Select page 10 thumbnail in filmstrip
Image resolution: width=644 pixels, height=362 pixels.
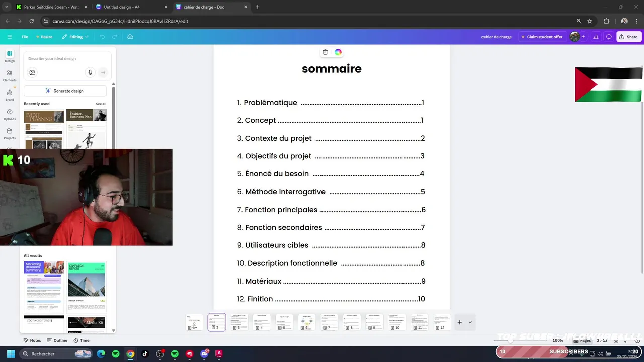coord(397,322)
